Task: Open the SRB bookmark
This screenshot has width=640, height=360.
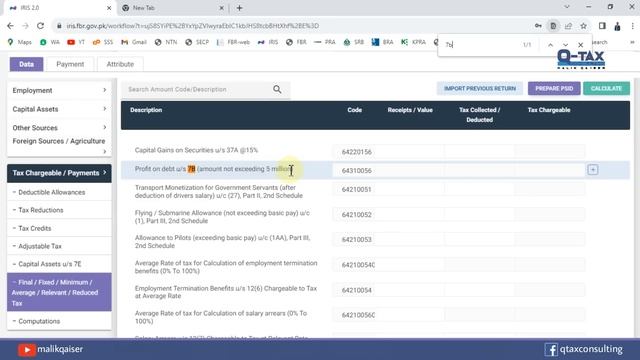Action: click(353, 42)
